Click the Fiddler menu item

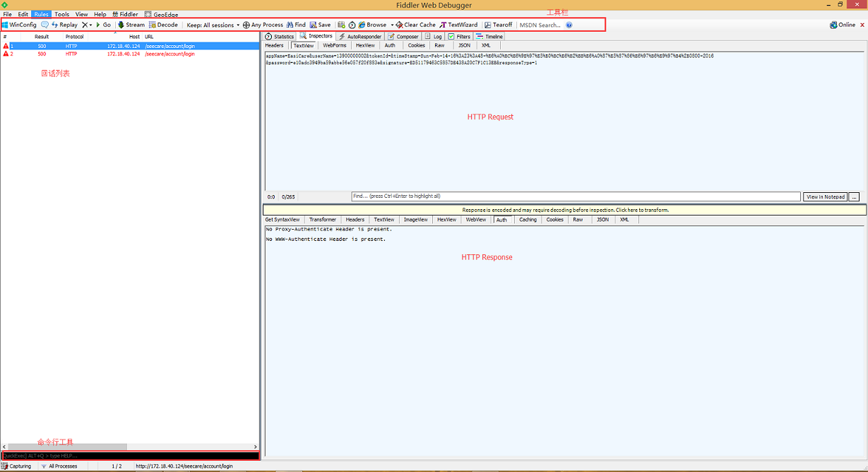point(125,14)
